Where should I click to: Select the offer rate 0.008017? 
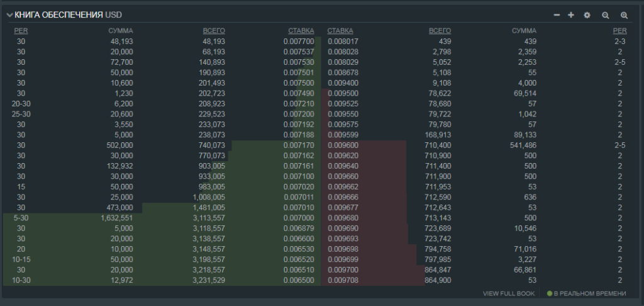343,41
